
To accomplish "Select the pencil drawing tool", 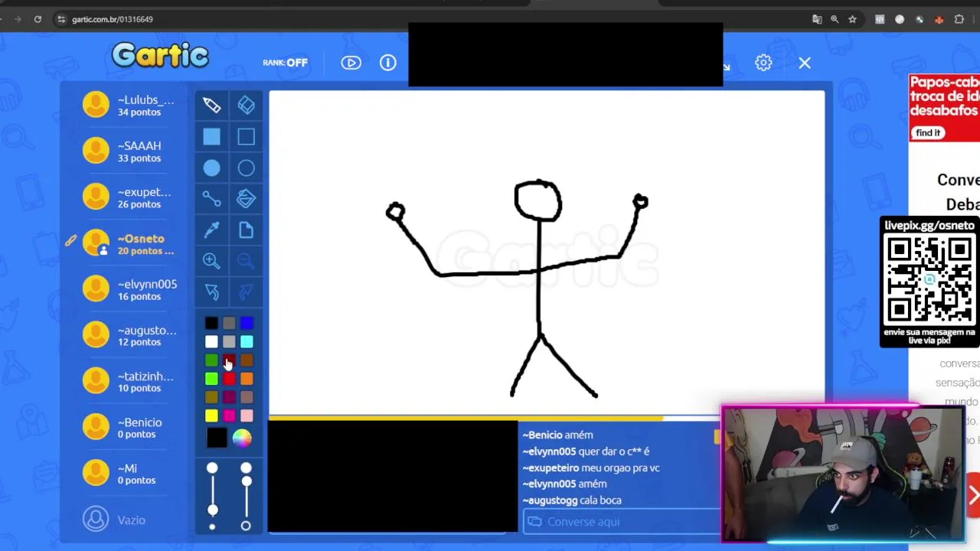I will click(x=211, y=106).
